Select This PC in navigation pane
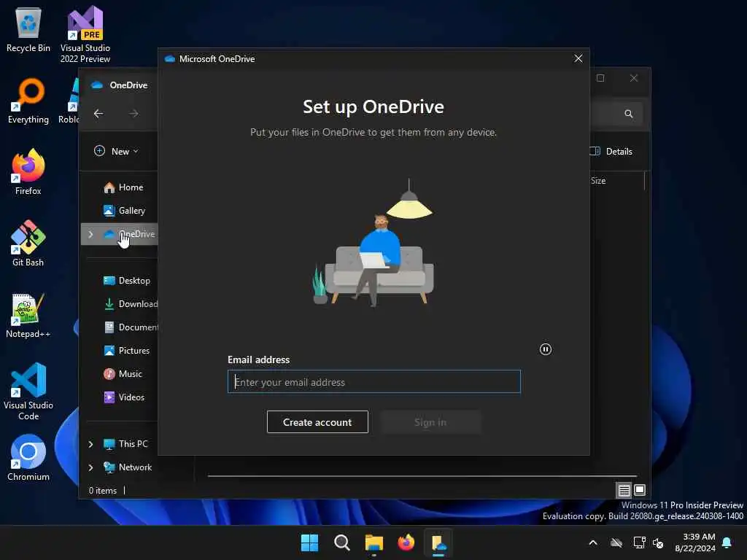Screen dimensions: 747x560 pyautogui.click(x=125, y=444)
